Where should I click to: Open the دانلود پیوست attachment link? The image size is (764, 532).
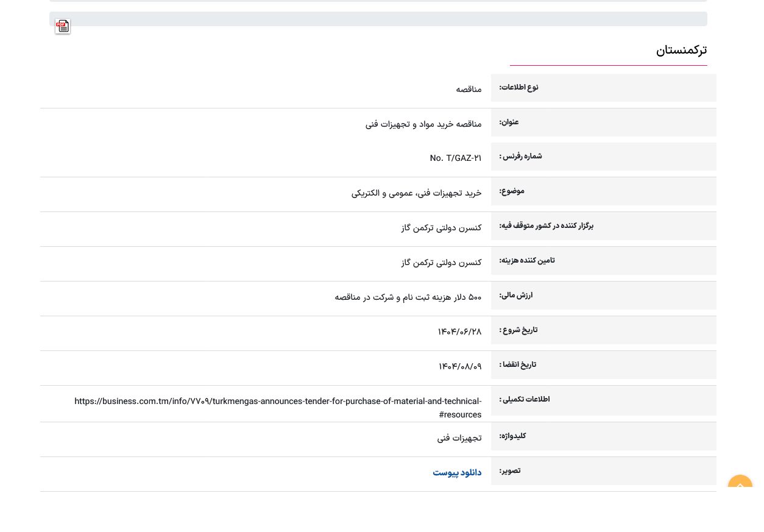[x=457, y=473]
